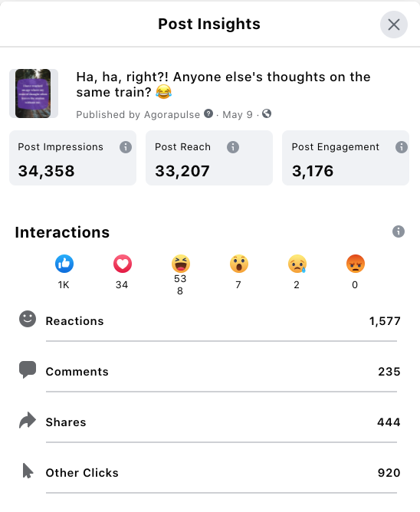Click the May 9 publish date

pos(238,115)
